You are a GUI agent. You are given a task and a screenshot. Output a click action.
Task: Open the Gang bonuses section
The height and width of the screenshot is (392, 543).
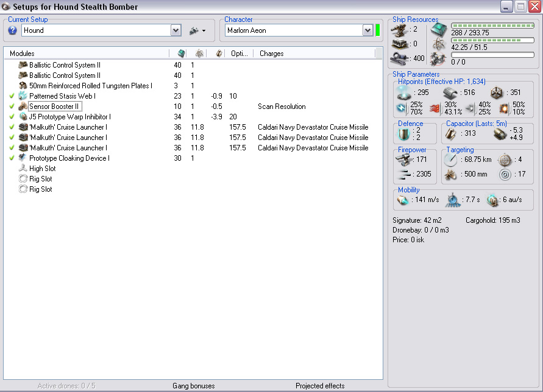pos(194,386)
